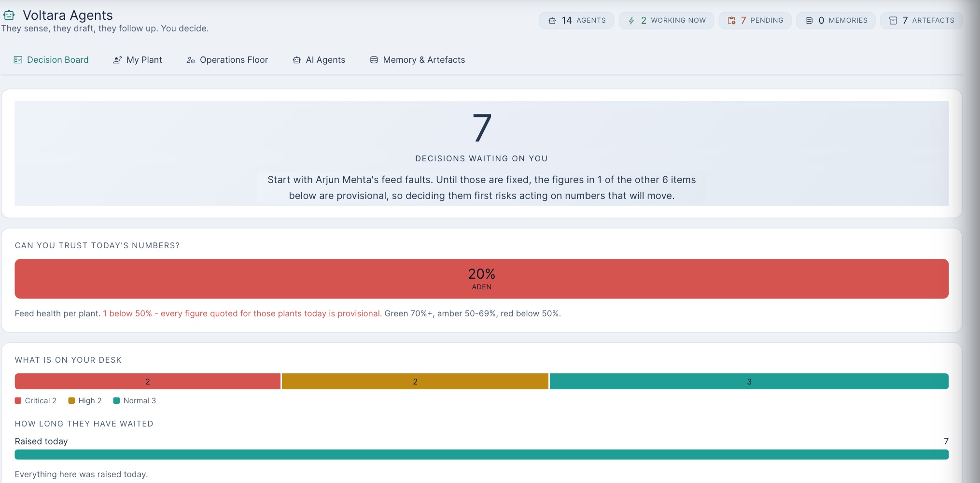Click 'Everything here was raised today.' note
This screenshot has width=980, height=483.
[82, 474]
